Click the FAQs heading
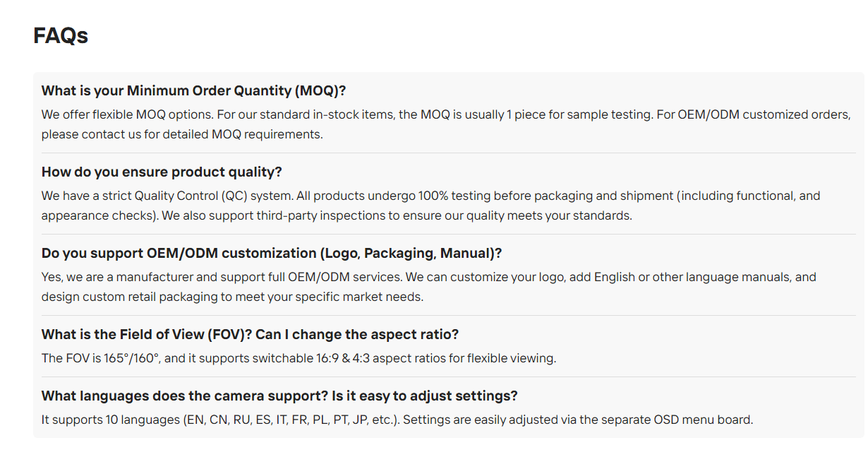868x462 pixels. coord(61,35)
